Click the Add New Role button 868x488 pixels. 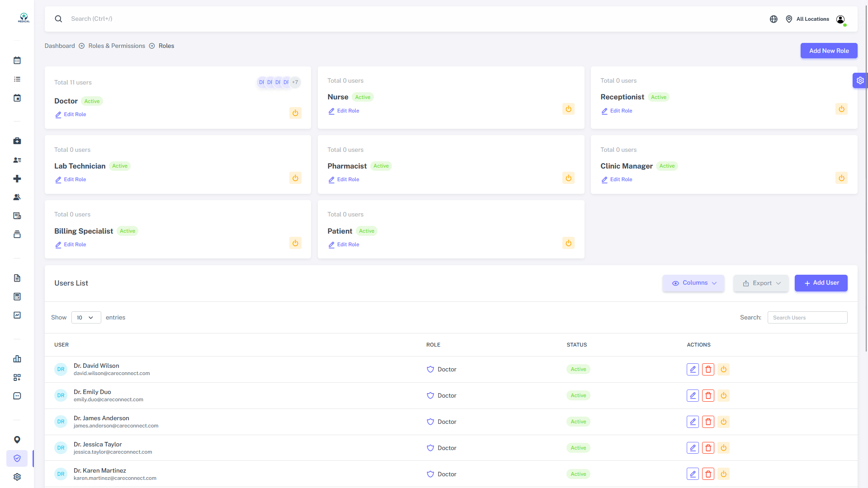click(829, 51)
